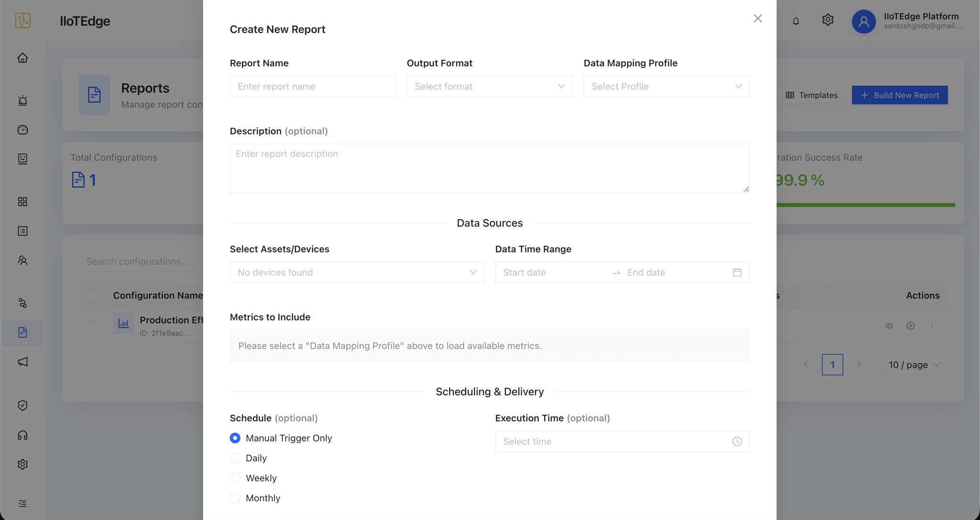Click the Configuration Name column header
Viewport: 980px width, 520px height.
click(158, 296)
